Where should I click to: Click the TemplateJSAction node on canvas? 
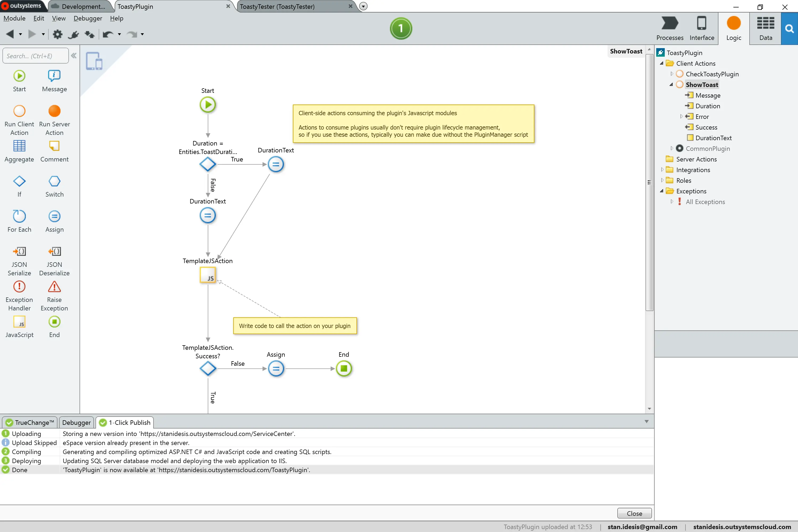(208, 275)
